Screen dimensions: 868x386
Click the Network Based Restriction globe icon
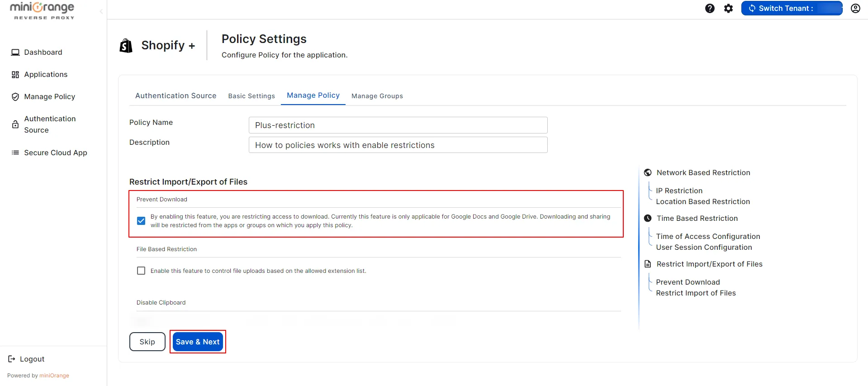(x=648, y=172)
